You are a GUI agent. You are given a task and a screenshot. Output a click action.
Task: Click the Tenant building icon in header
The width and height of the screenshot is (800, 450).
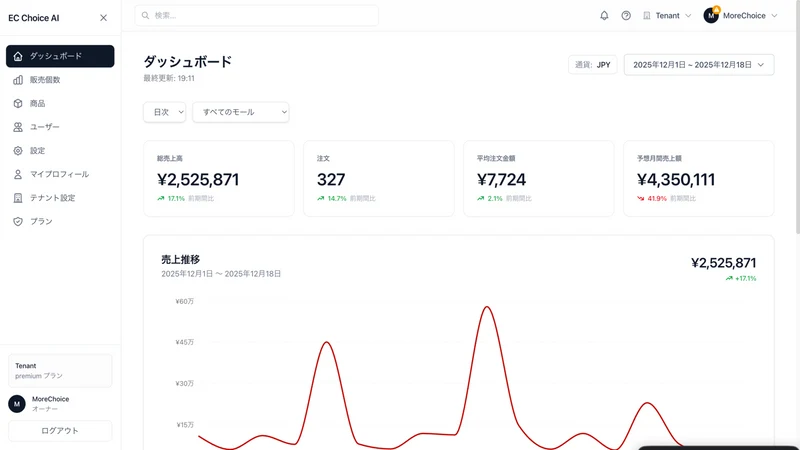click(647, 15)
